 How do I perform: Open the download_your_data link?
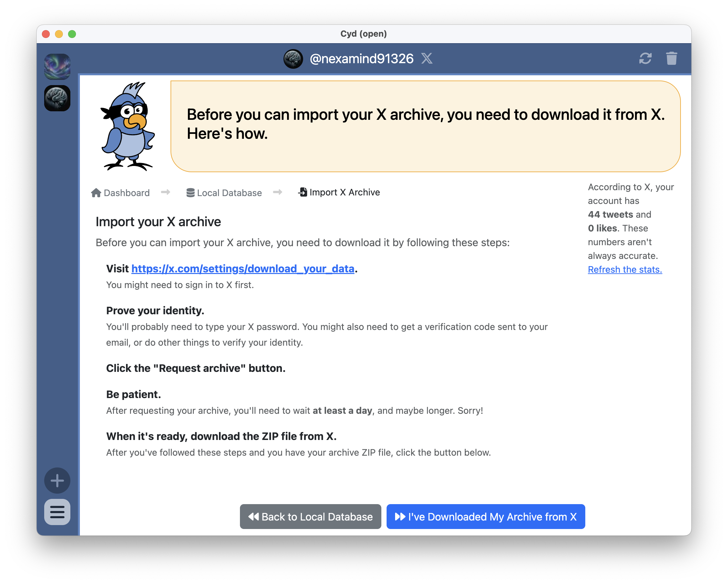click(243, 268)
